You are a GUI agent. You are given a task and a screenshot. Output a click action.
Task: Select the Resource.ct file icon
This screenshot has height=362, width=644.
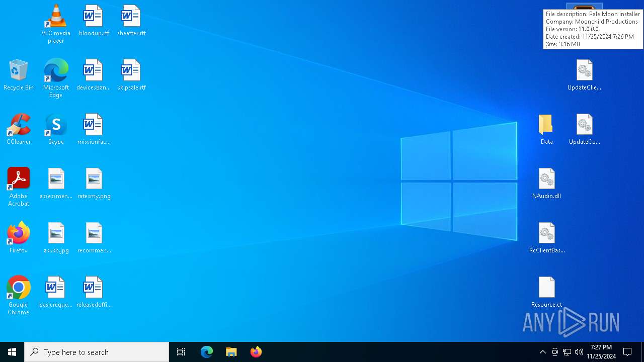point(546,292)
